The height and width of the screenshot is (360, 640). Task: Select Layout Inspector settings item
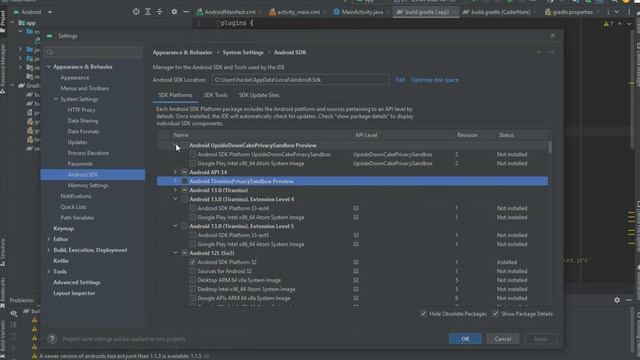click(74, 293)
